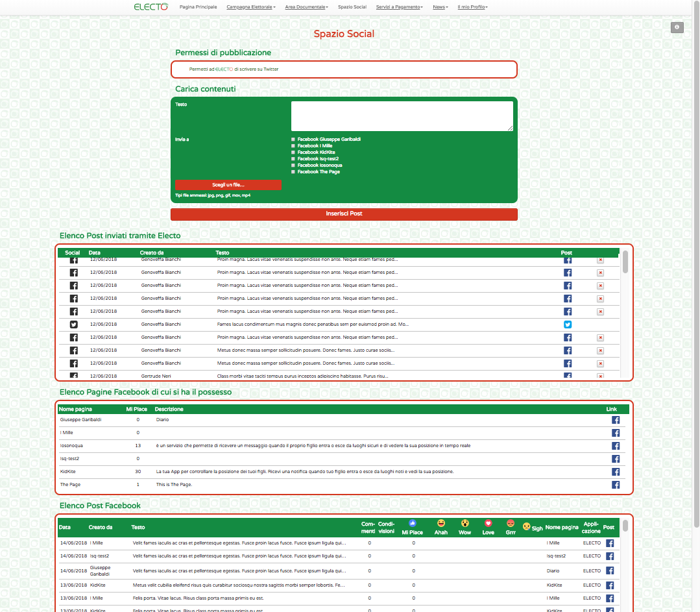Open Spazio Social menu item
Image resolution: width=700 pixels, height=612 pixels.
(352, 6)
